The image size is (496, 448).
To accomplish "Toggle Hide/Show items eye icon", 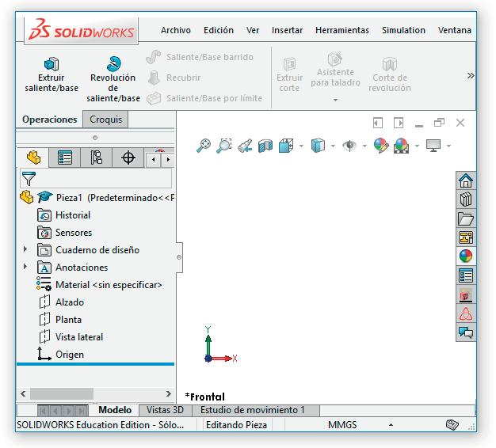I will [349, 146].
